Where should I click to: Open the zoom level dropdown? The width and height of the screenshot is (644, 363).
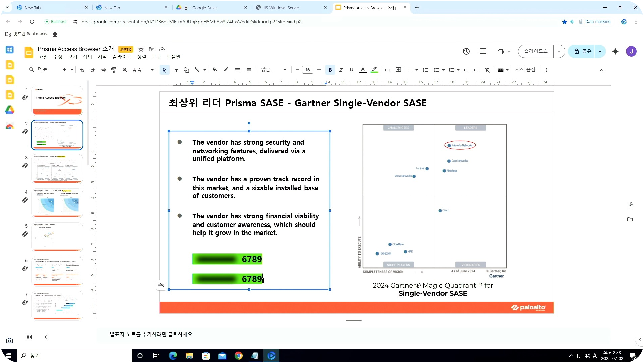pos(143,70)
